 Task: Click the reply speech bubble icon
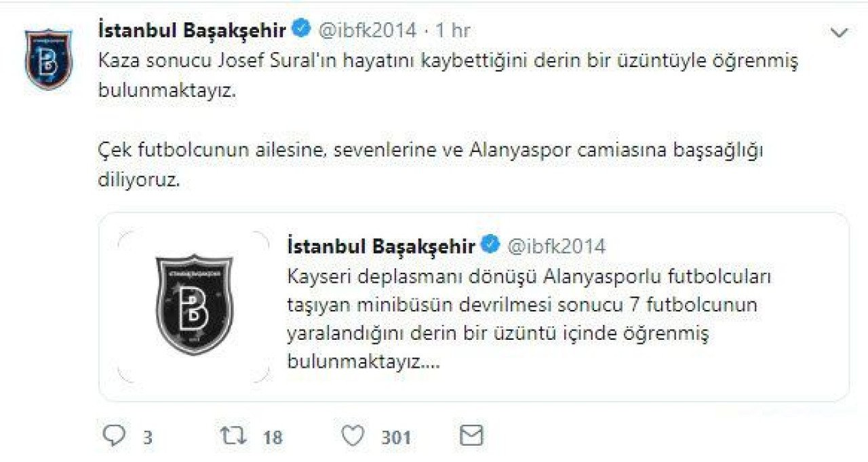[114, 436]
